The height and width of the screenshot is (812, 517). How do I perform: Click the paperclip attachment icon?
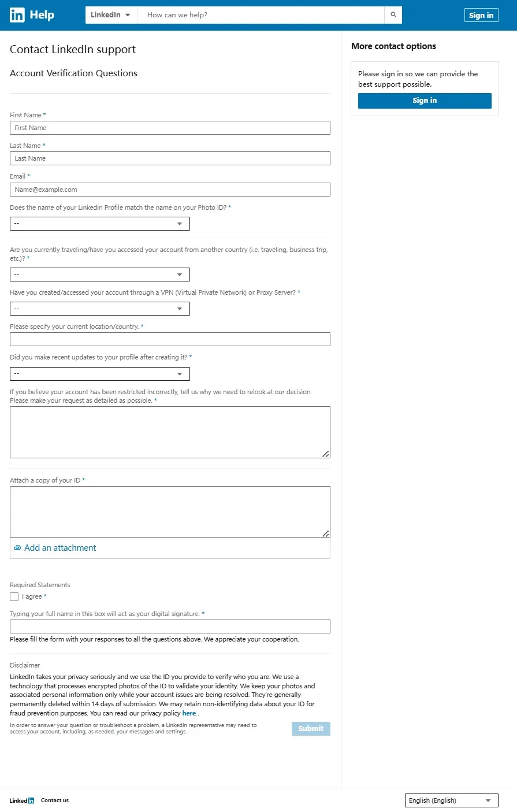17,548
